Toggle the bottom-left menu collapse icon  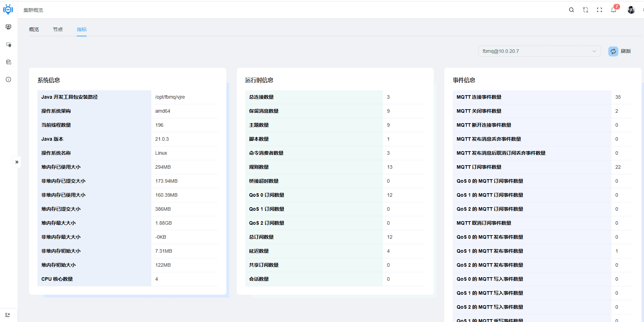7,315
